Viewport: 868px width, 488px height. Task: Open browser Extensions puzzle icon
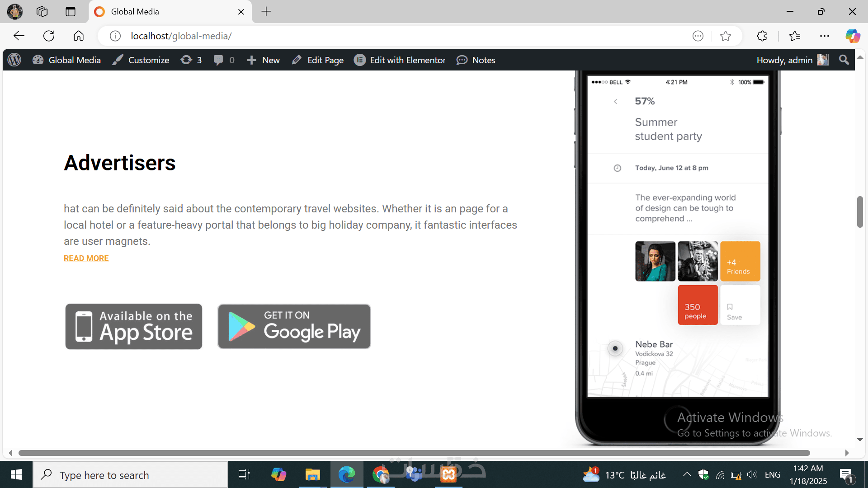(x=762, y=36)
